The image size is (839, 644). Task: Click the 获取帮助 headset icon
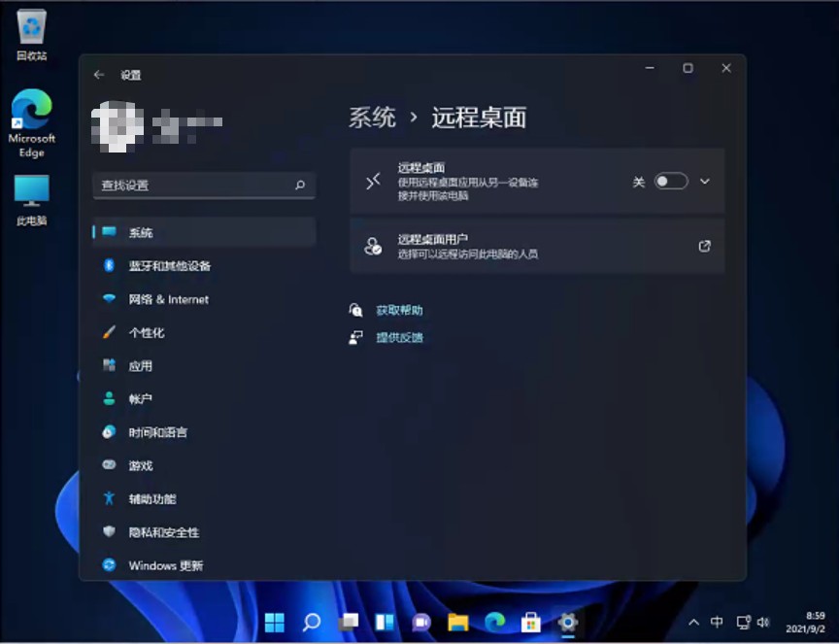[355, 310]
